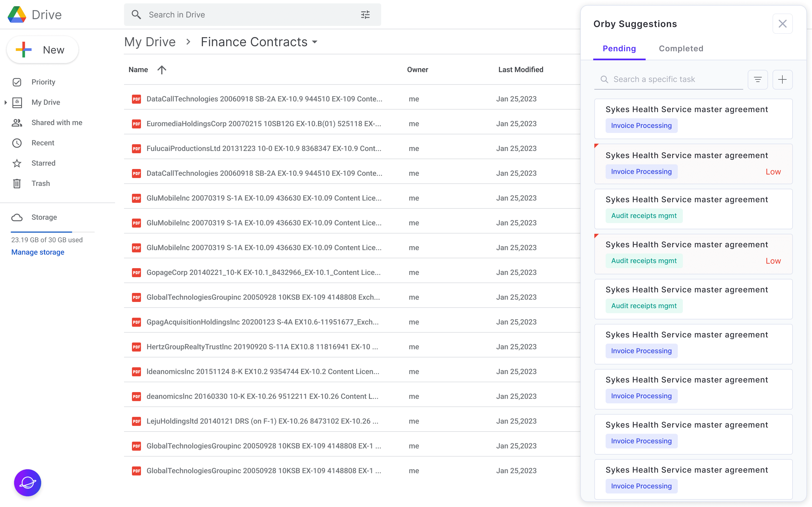
Task: Open Recent files in sidebar
Action: (43, 143)
